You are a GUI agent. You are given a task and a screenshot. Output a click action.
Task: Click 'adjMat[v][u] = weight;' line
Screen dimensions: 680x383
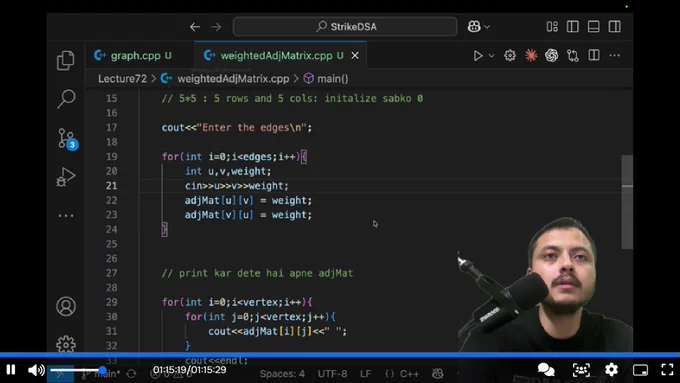coord(248,215)
